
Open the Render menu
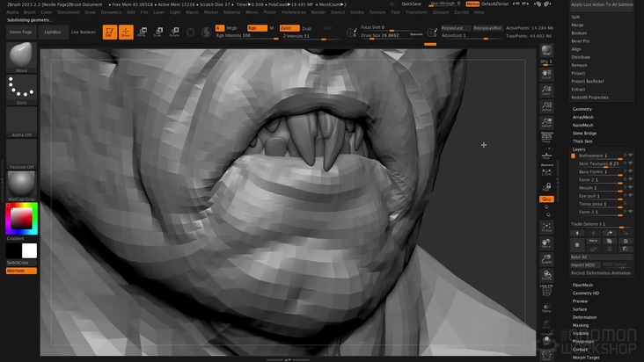click(318, 12)
